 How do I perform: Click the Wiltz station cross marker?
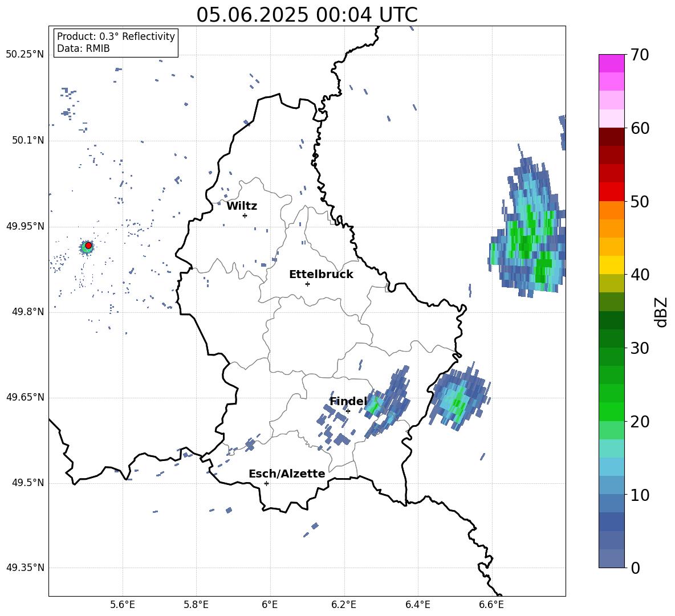pos(245,215)
